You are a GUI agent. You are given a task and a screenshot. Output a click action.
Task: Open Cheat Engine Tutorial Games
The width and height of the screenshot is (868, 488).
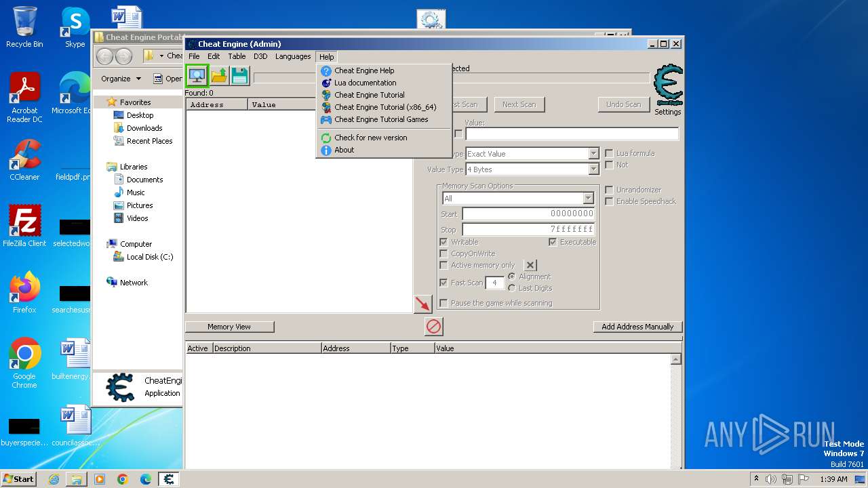click(x=381, y=119)
